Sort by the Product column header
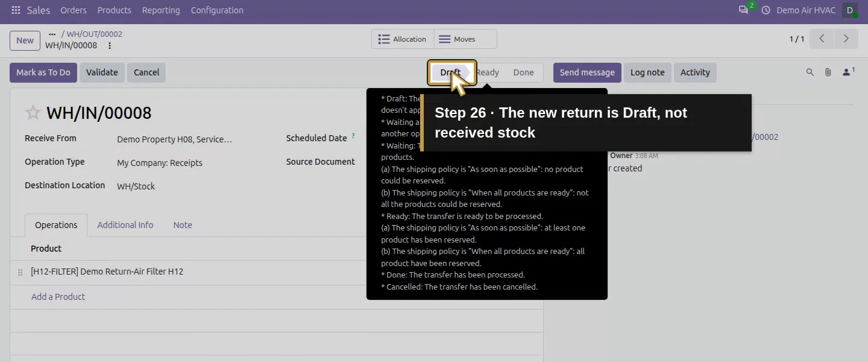The image size is (868, 362). pos(46,249)
